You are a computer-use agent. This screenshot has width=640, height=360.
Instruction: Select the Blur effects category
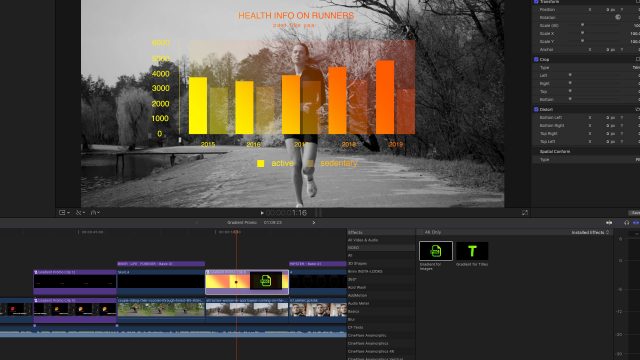351,319
